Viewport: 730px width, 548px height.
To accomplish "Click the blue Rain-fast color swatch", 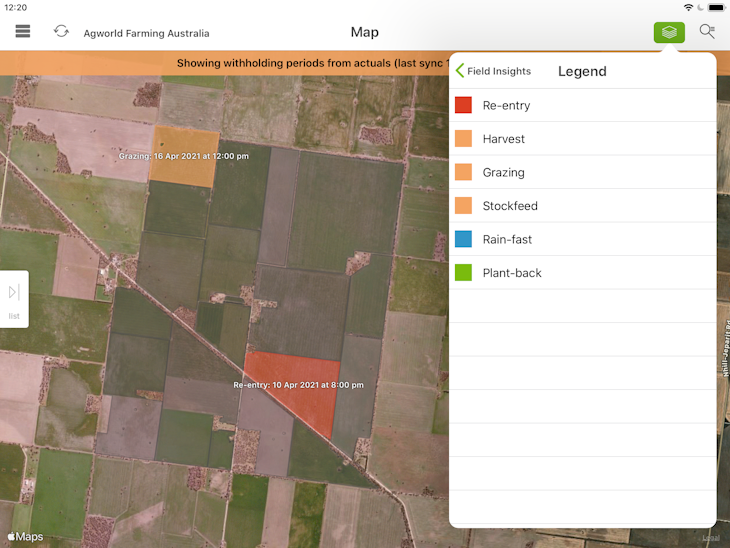I will (x=463, y=239).
